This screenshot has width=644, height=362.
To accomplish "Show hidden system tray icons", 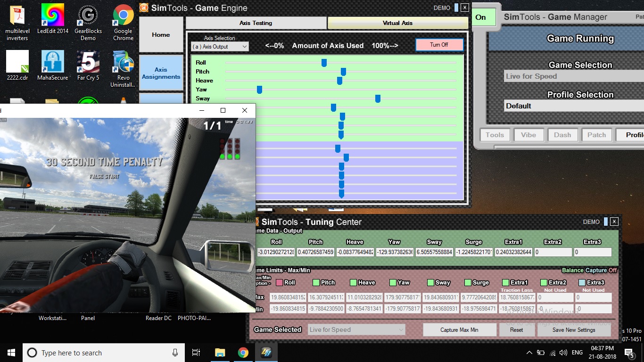I will coord(529,353).
